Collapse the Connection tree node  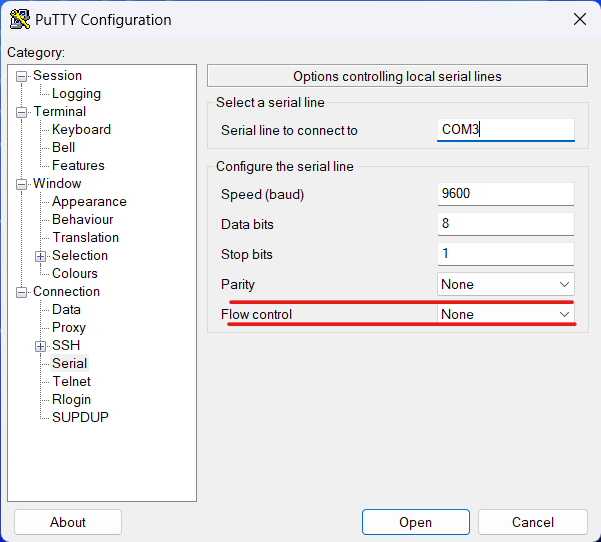coord(23,292)
